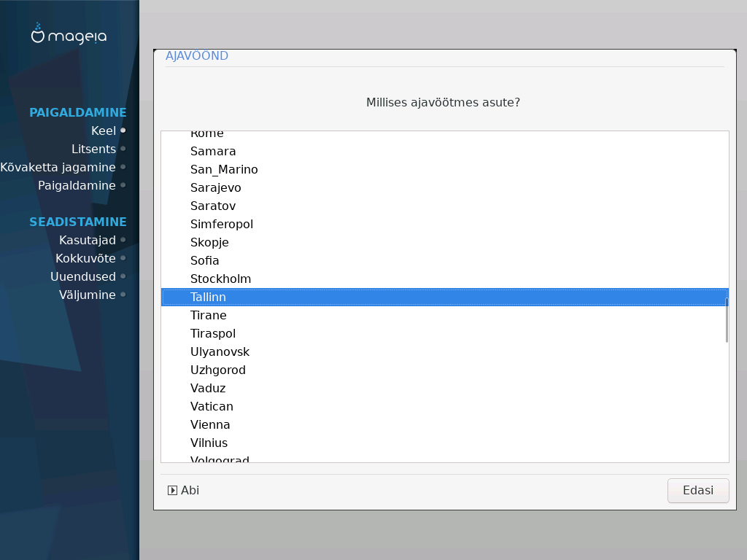
Task: Select the Samara timezone
Action: pos(213,152)
